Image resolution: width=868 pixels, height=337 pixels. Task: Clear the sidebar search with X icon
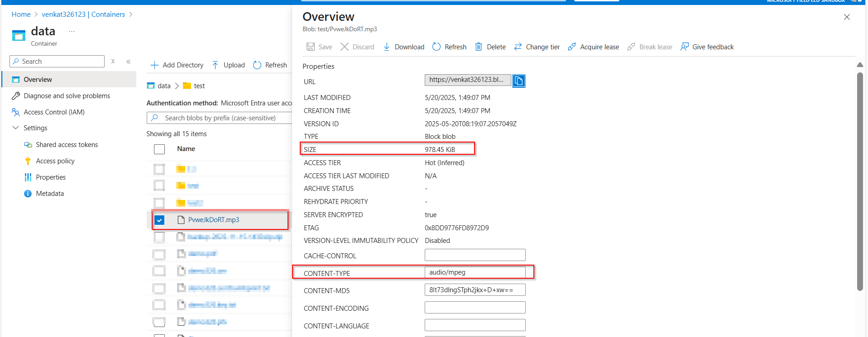pos(113,61)
